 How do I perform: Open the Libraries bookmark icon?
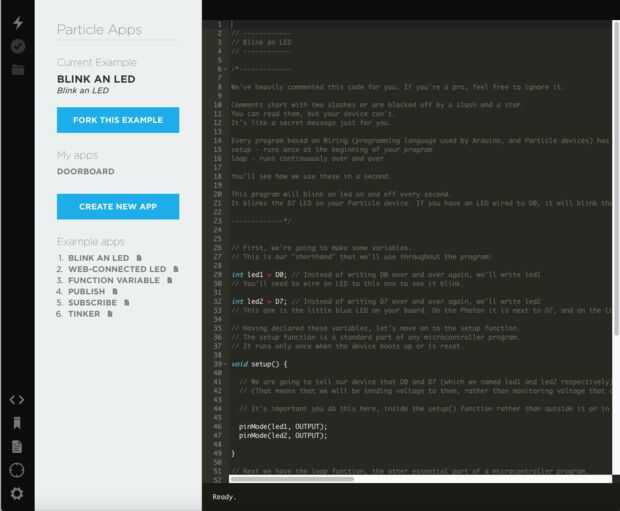coord(17,423)
